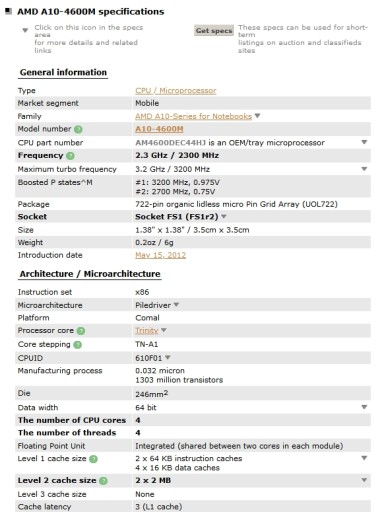The width and height of the screenshot is (380, 512).
Task: Open the May 15, 2012 introduction date link
Action: tap(160, 255)
